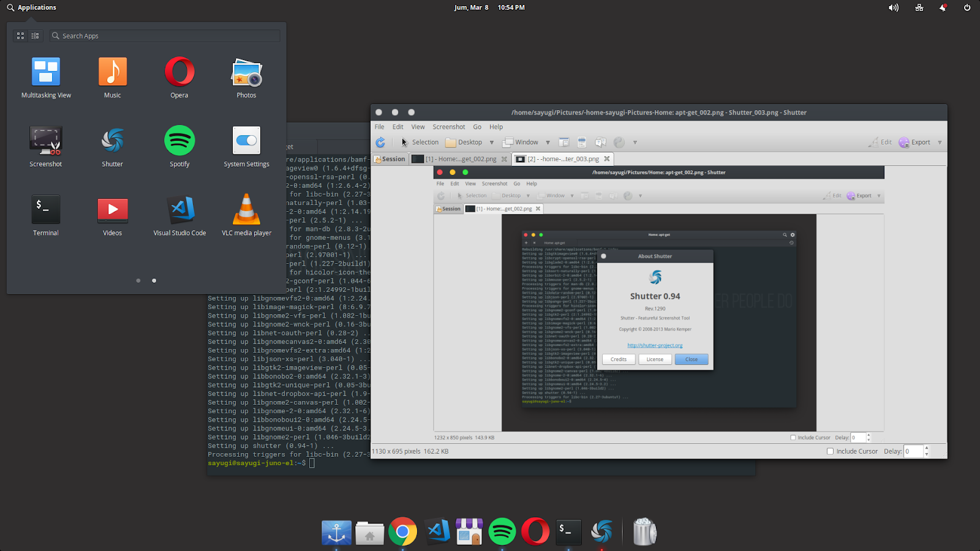
Task: Click terminal prompt sayugi@sayugi-juno-el
Action: pyautogui.click(x=257, y=463)
